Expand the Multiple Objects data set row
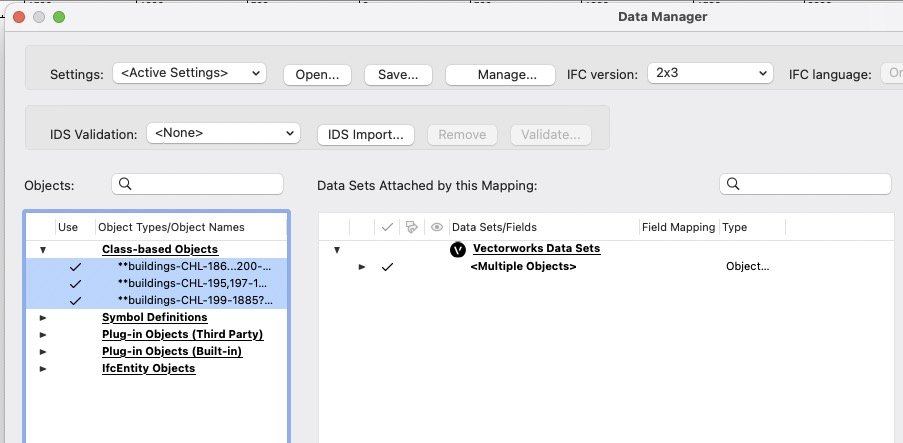Image resolution: width=903 pixels, height=443 pixels. tap(362, 267)
